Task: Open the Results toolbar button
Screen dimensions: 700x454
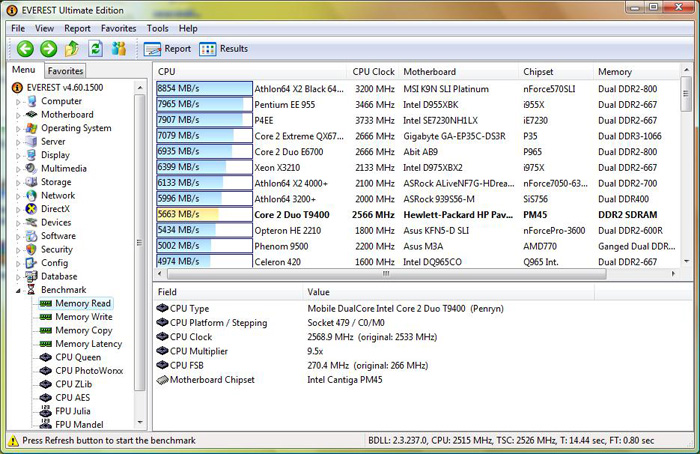Action: pos(223,49)
